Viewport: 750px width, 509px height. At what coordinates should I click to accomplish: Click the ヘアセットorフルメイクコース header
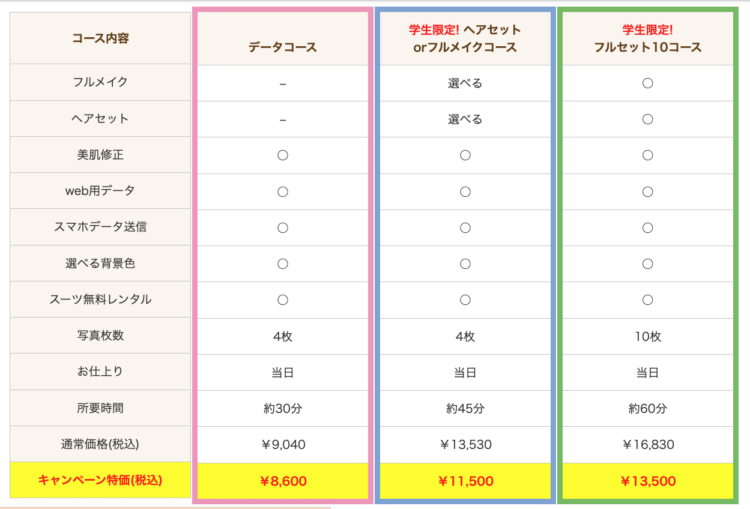pyautogui.click(x=465, y=38)
